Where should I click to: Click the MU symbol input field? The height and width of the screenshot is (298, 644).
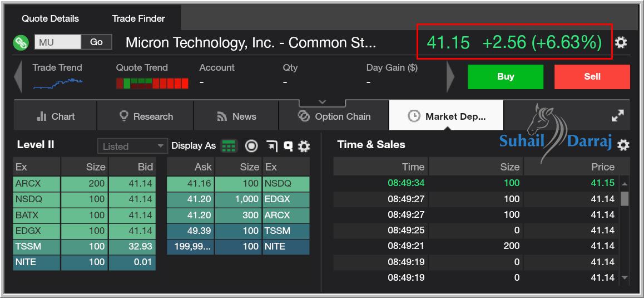point(58,42)
